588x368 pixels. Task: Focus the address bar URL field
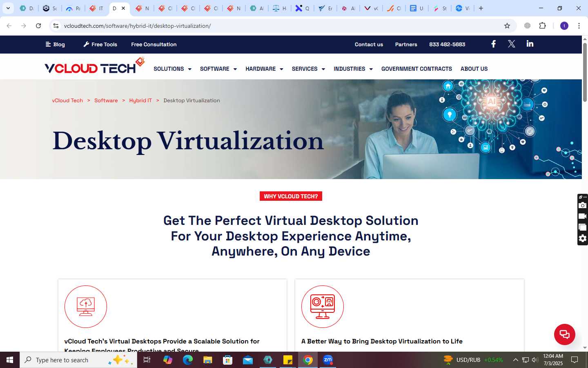point(282,26)
